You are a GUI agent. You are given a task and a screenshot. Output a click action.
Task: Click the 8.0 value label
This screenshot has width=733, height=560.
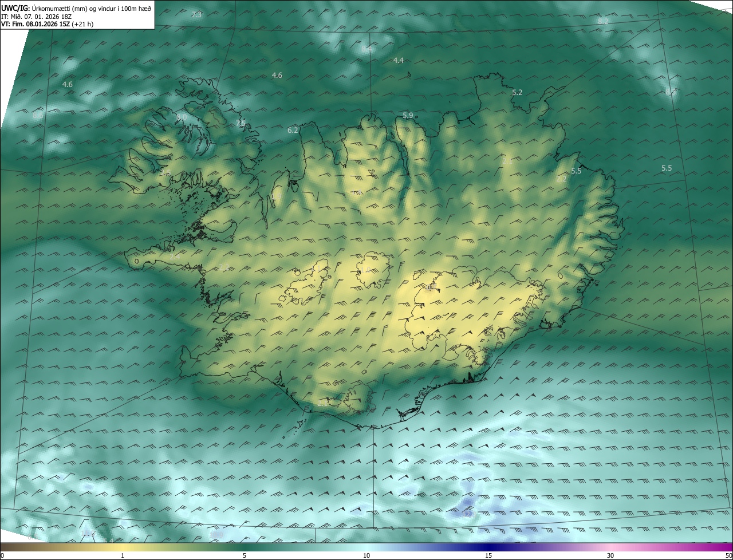point(182,117)
